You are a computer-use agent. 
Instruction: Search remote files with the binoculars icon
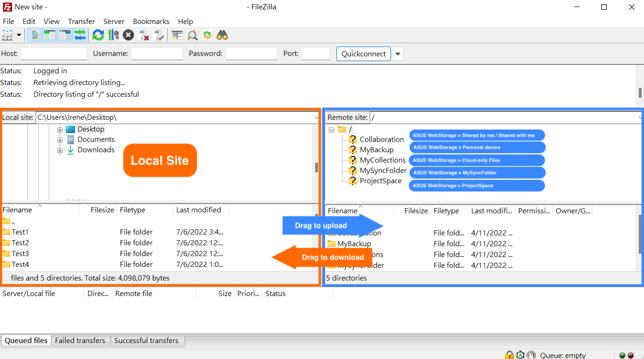(222, 35)
